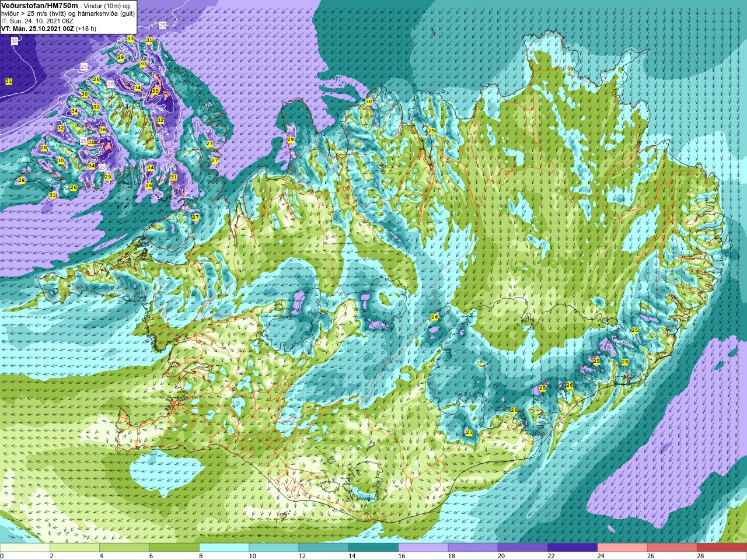The image size is (747, 560).
Task: Click the medium teal 12–14 m/s legend swatch
Action: click(324, 548)
